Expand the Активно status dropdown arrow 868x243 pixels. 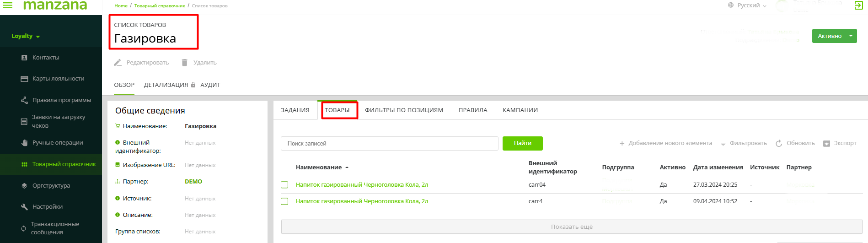(x=851, y=36)
